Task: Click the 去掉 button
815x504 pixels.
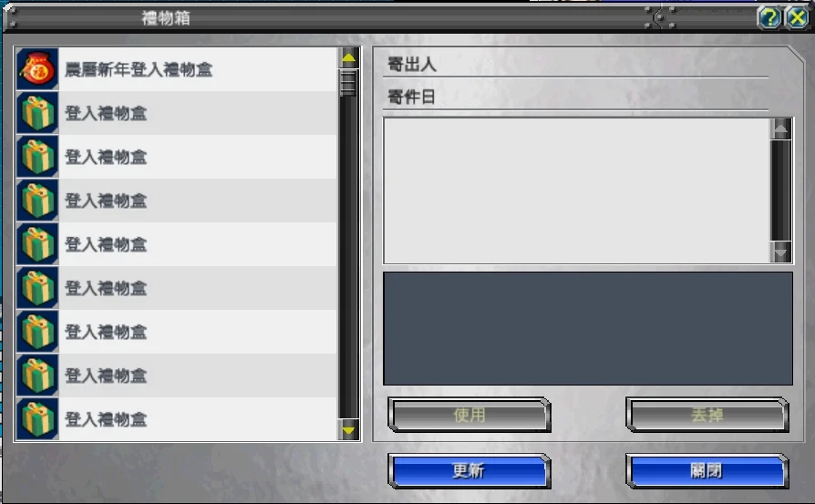Action: 707,415
